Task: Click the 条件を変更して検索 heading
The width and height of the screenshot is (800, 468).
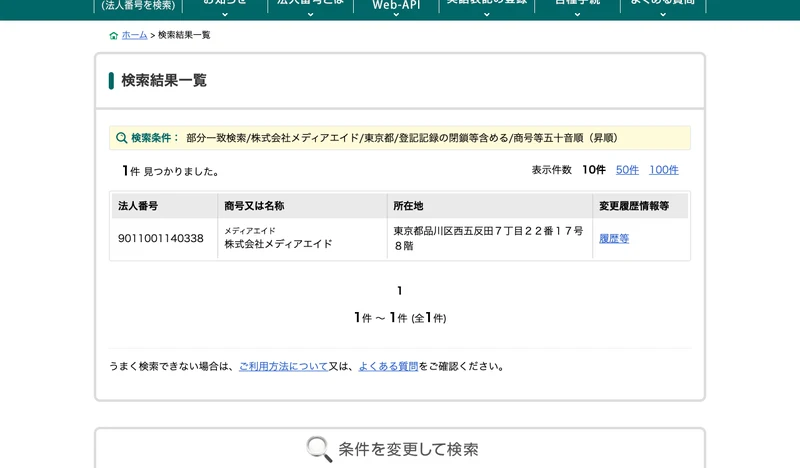Action: click(408, 449)
